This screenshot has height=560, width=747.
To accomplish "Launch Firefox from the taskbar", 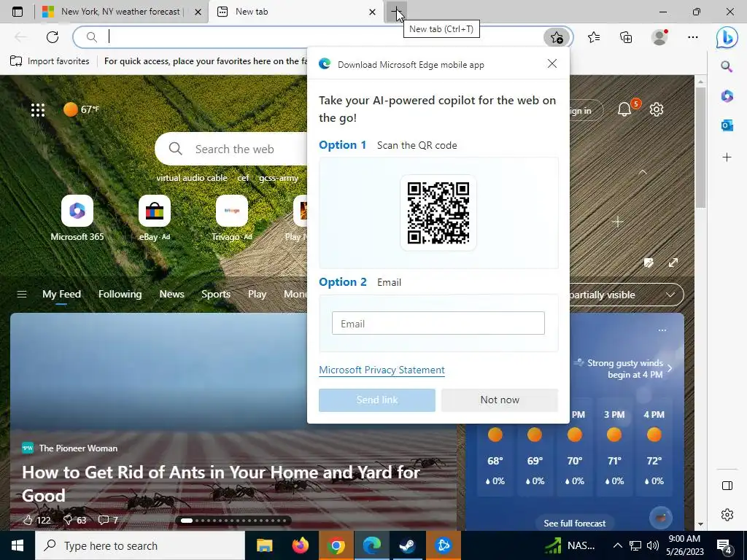I will click(300, 545).
